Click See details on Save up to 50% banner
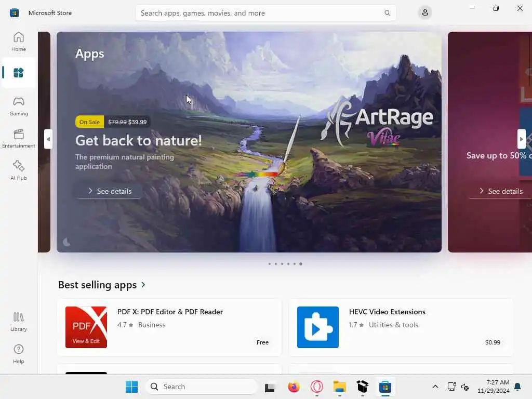The width and height of the screenshot is (532, 399). [501, 191]
